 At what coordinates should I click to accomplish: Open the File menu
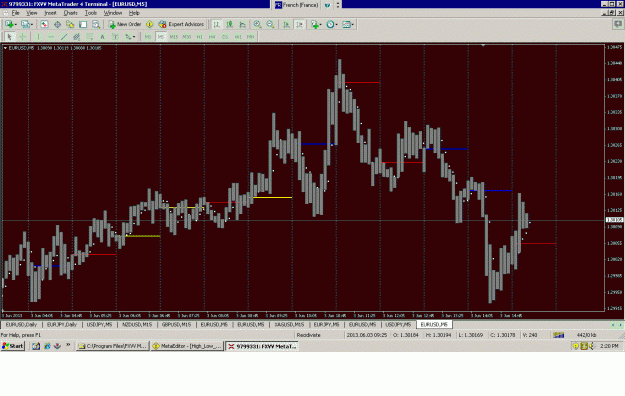[15, 13]
